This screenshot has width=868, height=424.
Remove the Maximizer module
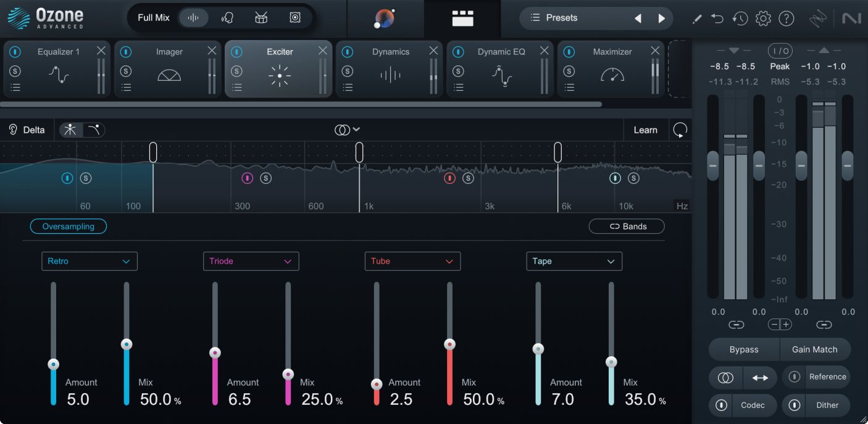pyautogui.click(x=655, y=51)
